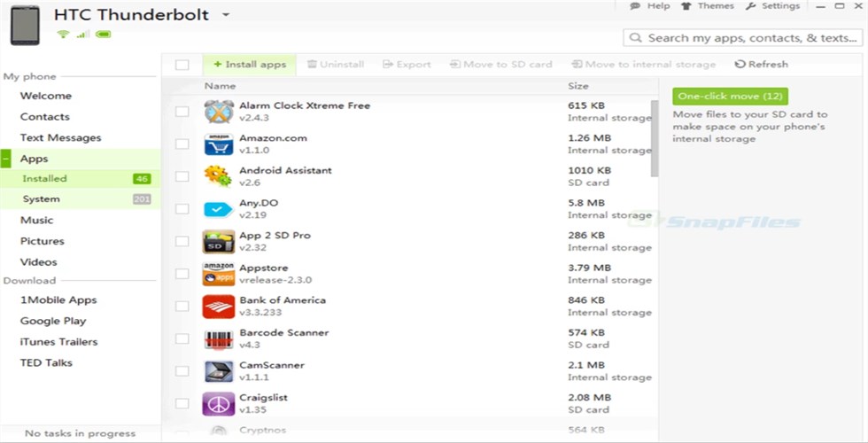Screen dimensions: 868x443
Task: Click the HTC Thunderbolt phone image
Action: click(x=26, y=25)
